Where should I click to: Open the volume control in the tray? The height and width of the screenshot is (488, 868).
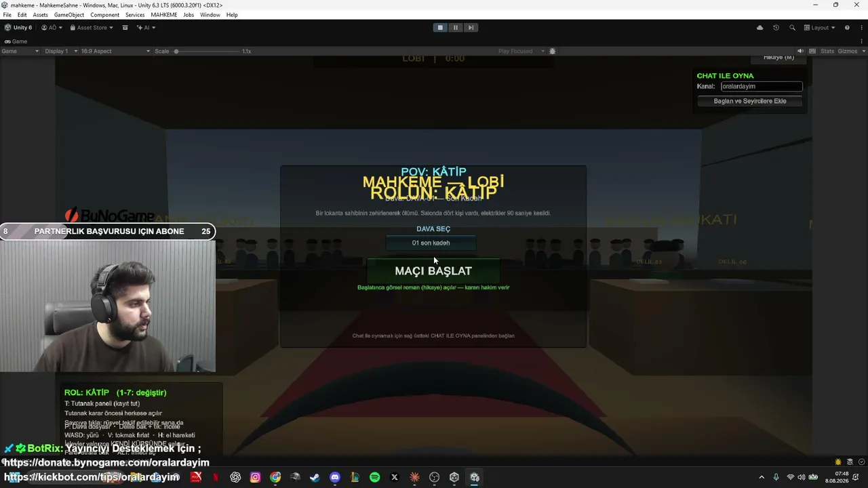point(802,477)
